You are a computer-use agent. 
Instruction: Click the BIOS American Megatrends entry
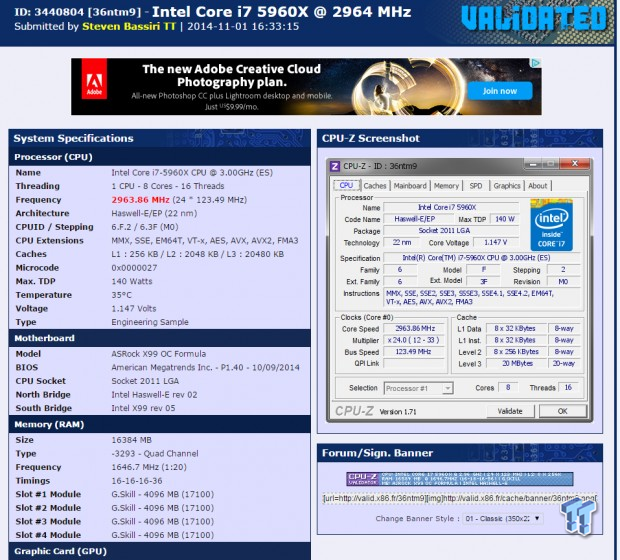pos(205,367)
